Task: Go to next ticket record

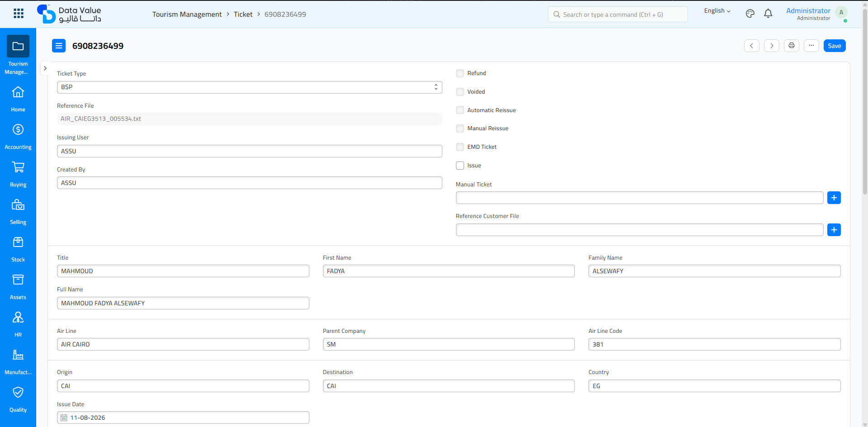Action: coord(772,46)
